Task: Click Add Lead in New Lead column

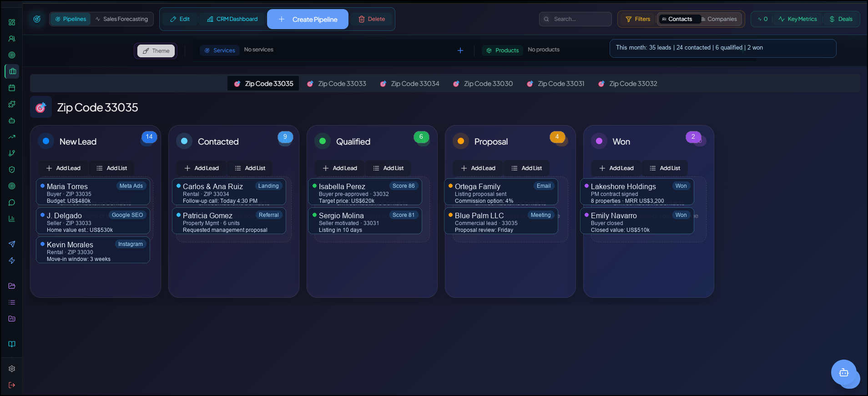Action: pos(63,168)
